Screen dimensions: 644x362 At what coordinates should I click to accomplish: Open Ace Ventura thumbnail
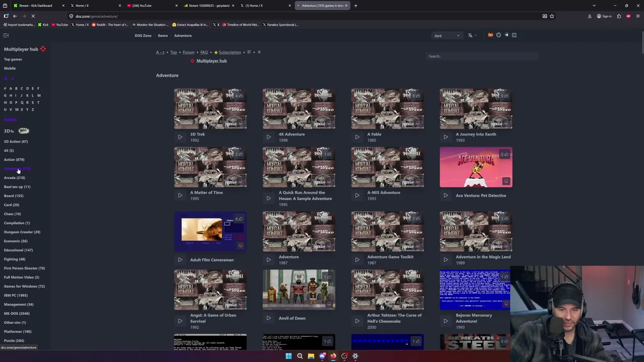(476, 167)
